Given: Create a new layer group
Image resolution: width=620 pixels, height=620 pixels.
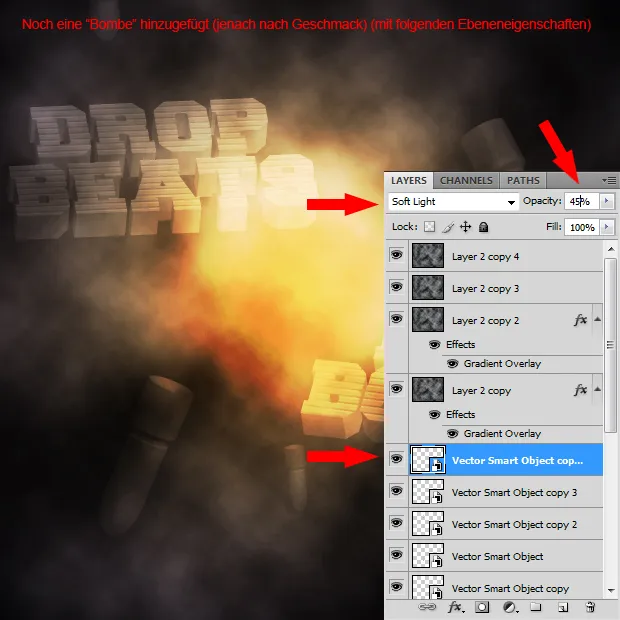Looking at the screenshot, I should point(536,607).
